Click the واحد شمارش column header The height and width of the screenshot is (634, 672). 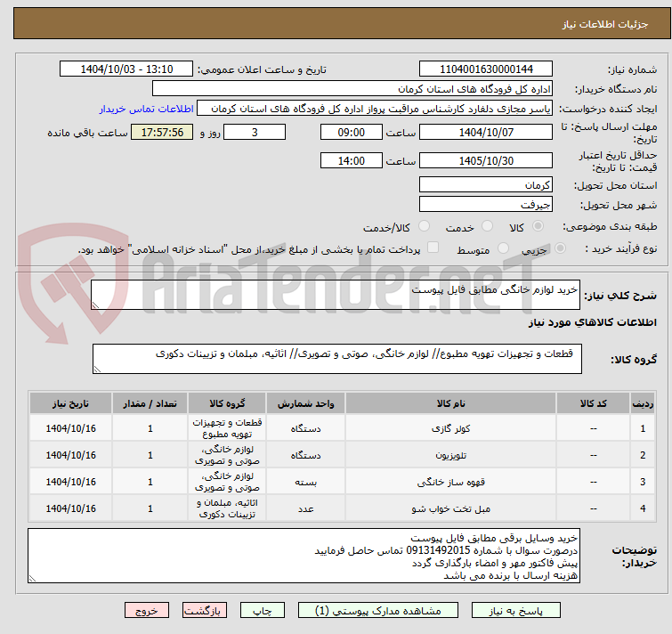[305, 403]
